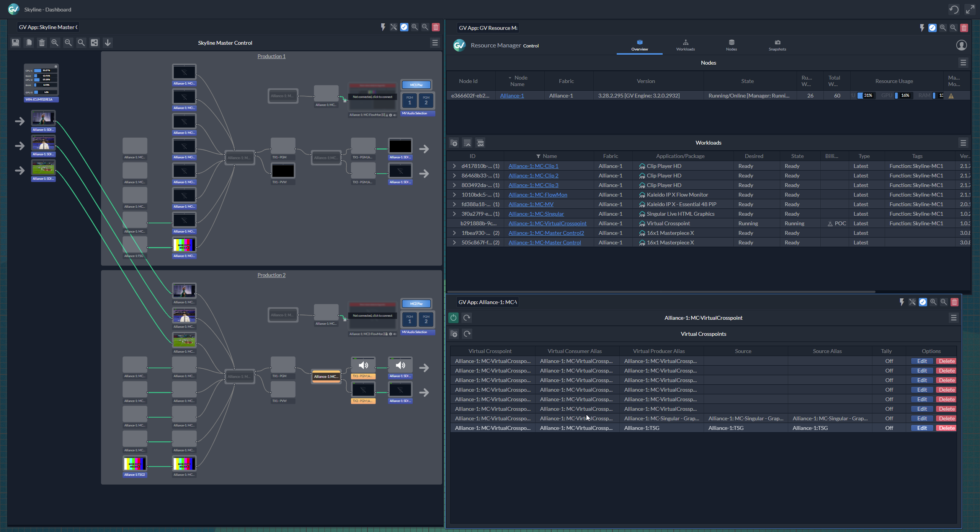This screenshot has width=980, height=532.
Task: Expand the Alliance-1: MC-Clip 2 workload row
Action: coord(454,176)
